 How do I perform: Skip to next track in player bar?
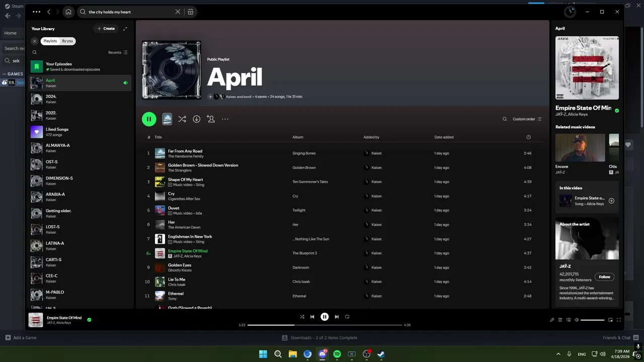(x=337, y=317)
